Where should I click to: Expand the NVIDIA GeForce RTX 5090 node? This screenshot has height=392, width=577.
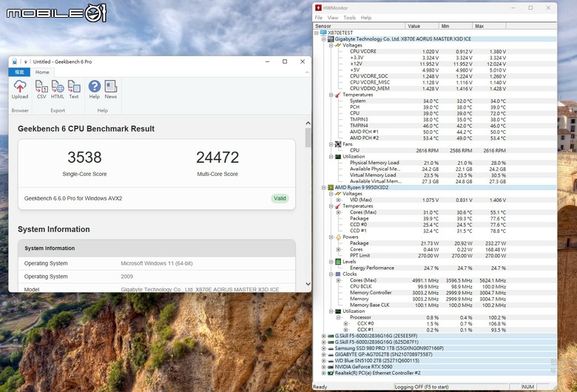(323, 367)
